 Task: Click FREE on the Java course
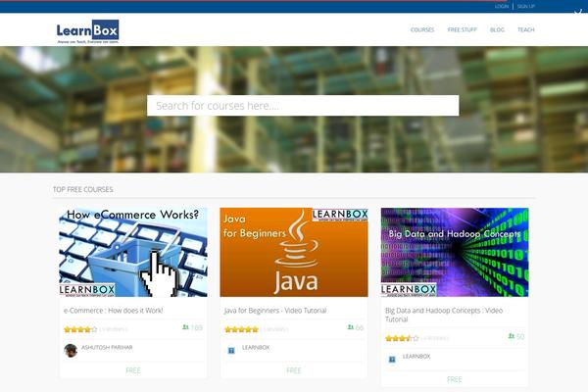click(294, 370)
